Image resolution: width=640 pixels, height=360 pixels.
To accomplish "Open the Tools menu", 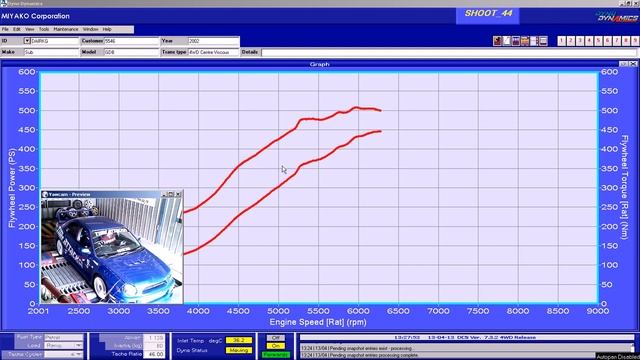I will tap(44, 29).
